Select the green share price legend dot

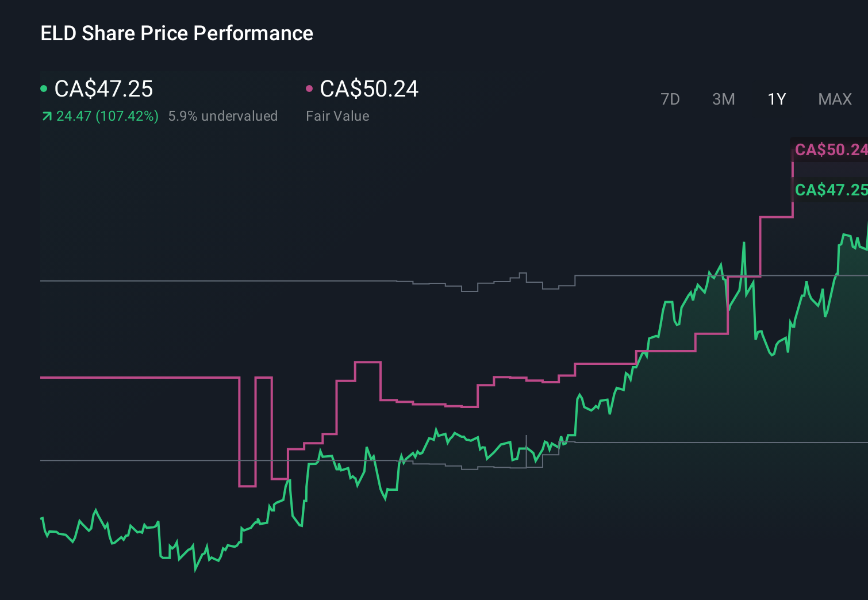click(x=45, y=88)
